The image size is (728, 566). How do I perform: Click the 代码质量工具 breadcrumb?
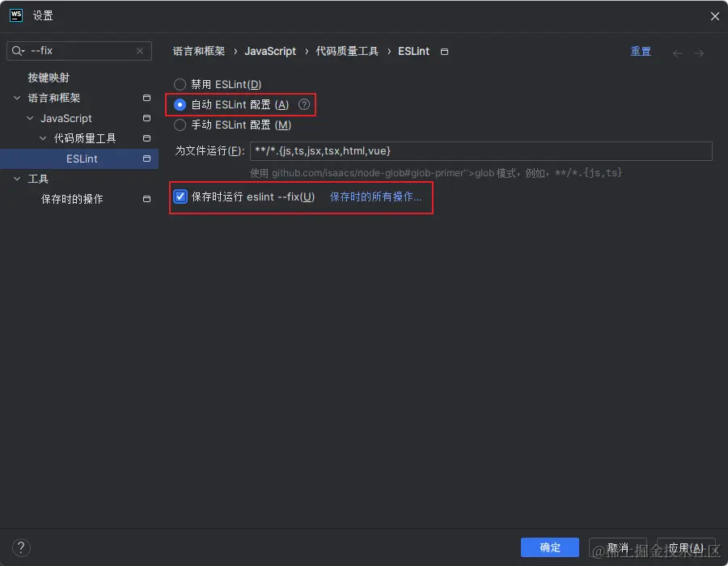347,51
